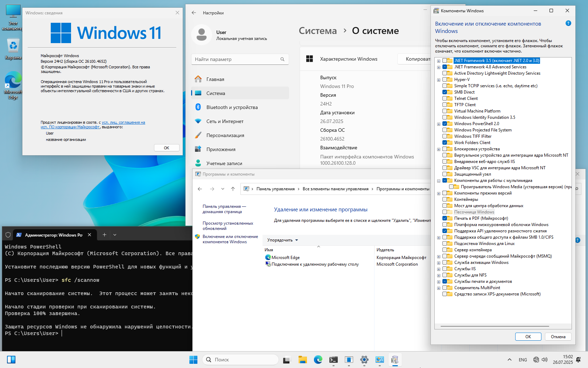The width and height of the screenshot is (588, 368).
Task: Navigate up one level in Control Panel
Action: click(233, 189)
